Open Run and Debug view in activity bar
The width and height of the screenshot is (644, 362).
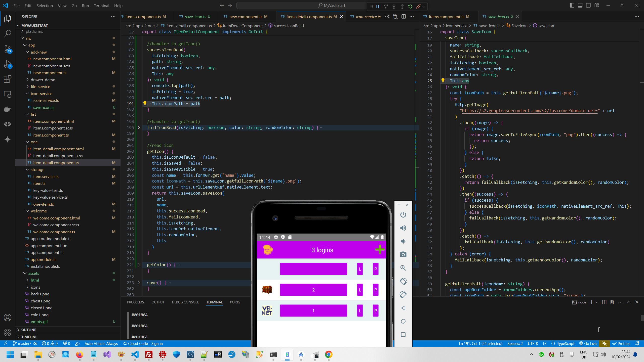coord(8,64)
